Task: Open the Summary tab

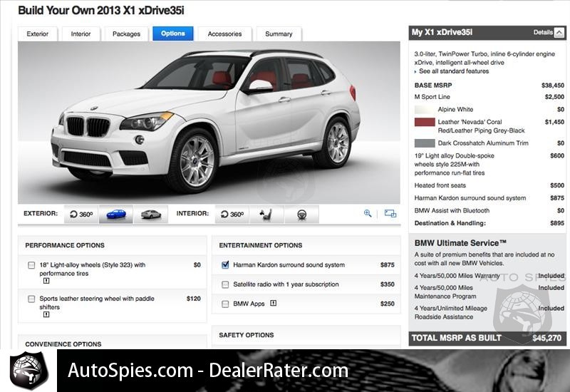Action: pos(279,33)
